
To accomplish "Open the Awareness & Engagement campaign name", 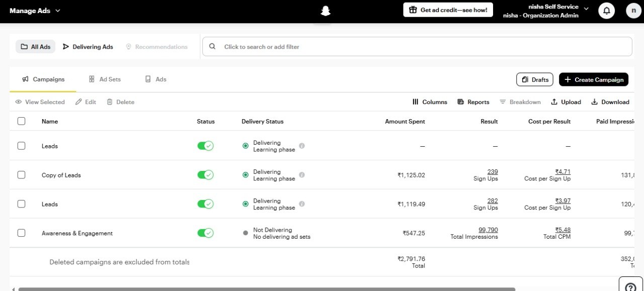I will tap(77, 233).
